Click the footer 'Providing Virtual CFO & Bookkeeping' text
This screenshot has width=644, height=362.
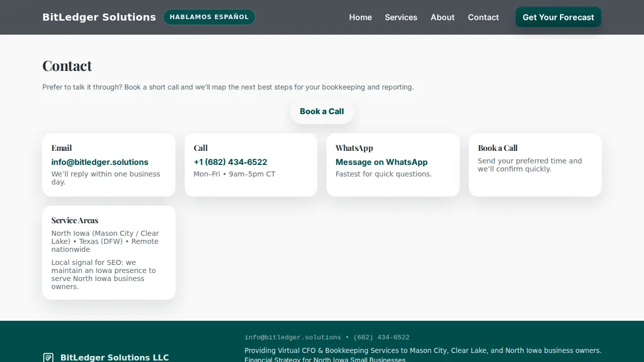point(423,350)
